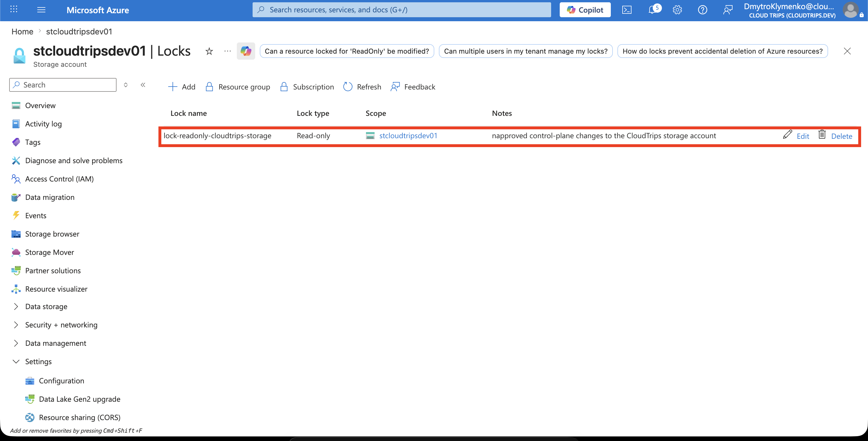Favorite this resource with the star icon
Image resolution: width=868 pixels, height=441 pixels.
(x=209, y=51)
